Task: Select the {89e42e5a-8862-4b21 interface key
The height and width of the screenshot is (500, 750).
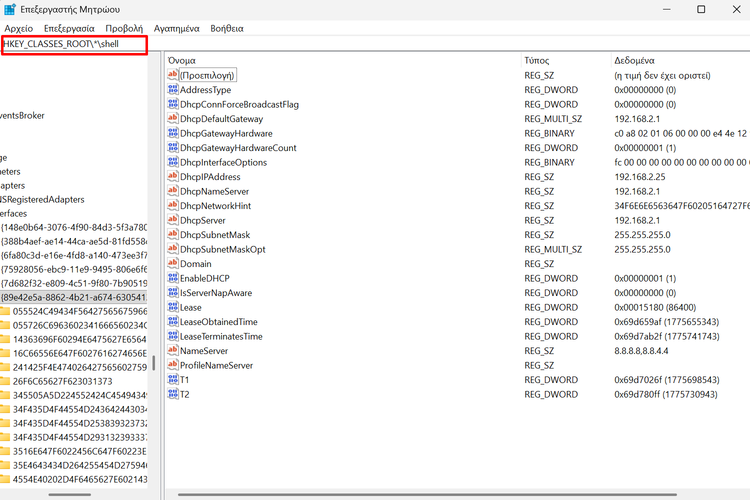Action: pyautogui.click(x=74, y=297)
